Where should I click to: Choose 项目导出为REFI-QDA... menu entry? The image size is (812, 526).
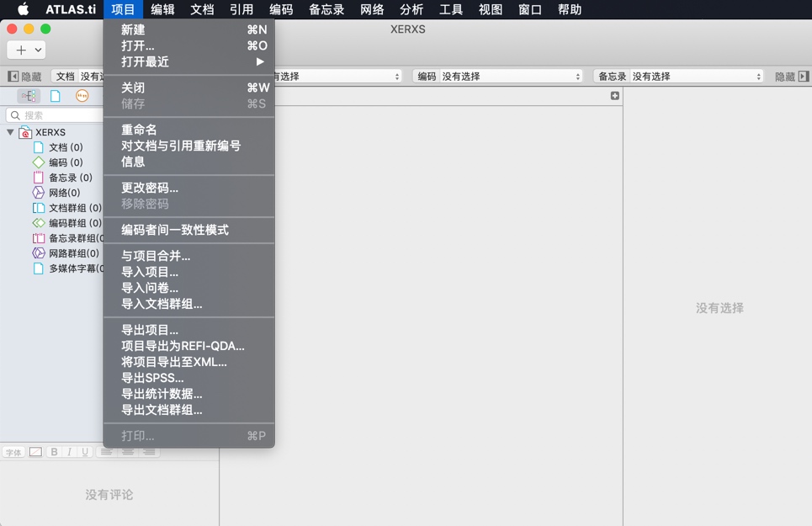tap(189, 345)
